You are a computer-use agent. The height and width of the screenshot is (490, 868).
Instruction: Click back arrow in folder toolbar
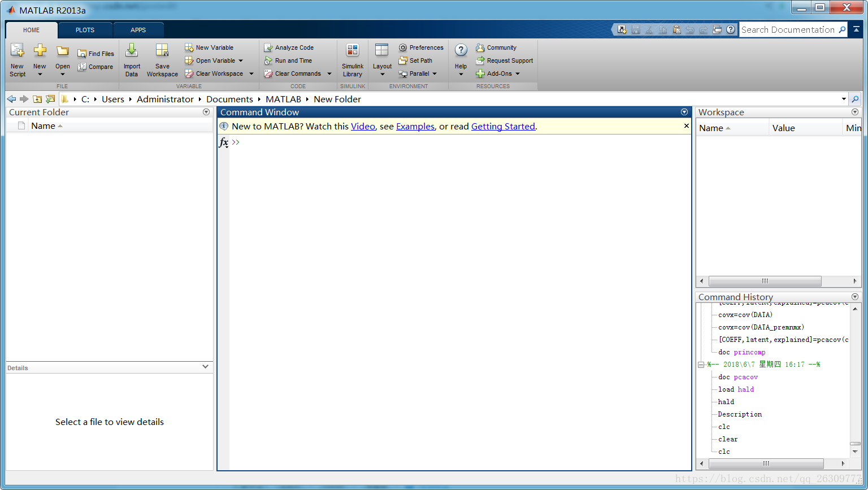click(x=11, y=99)
